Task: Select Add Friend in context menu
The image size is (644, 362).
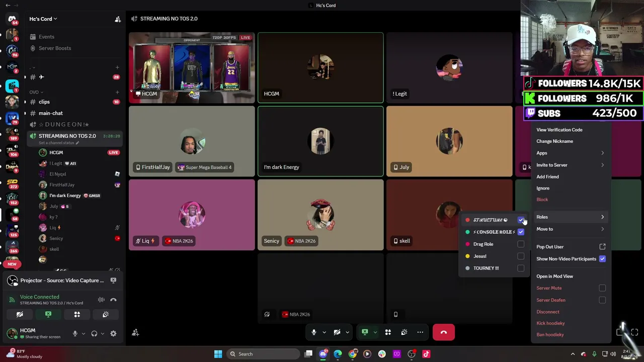Action: 547,176
